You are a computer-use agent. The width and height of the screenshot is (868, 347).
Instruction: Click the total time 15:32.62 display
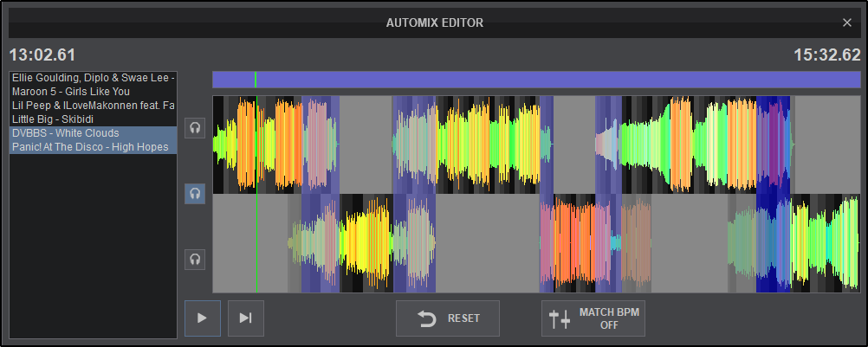coord(826,55)
